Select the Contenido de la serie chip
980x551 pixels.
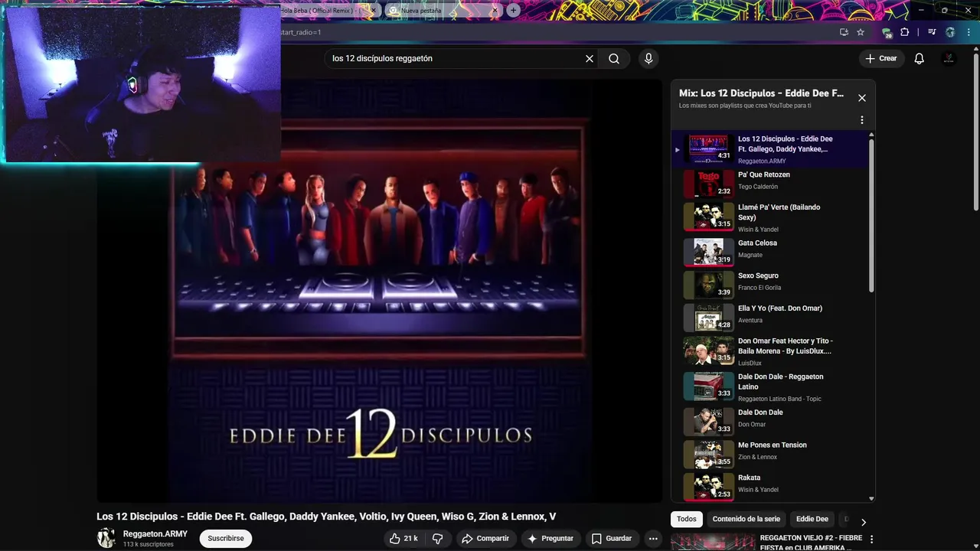(x=746, y=519)
